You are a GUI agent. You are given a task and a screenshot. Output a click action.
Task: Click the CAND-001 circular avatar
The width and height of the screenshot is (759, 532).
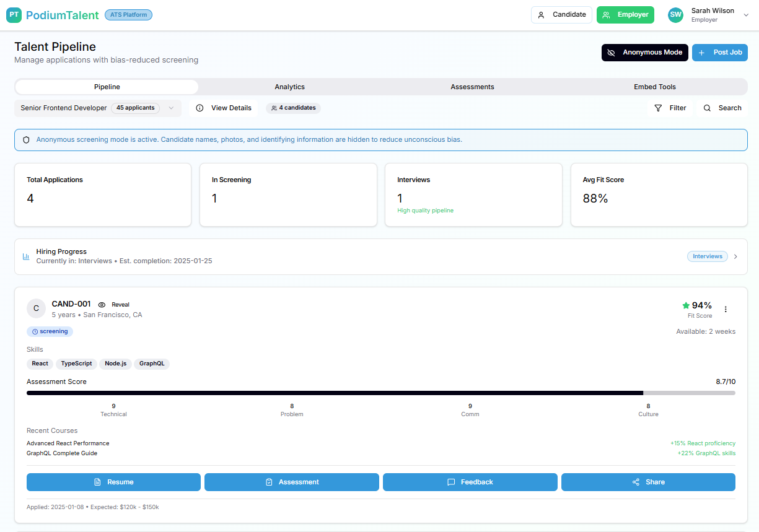(x=36, y=308)
